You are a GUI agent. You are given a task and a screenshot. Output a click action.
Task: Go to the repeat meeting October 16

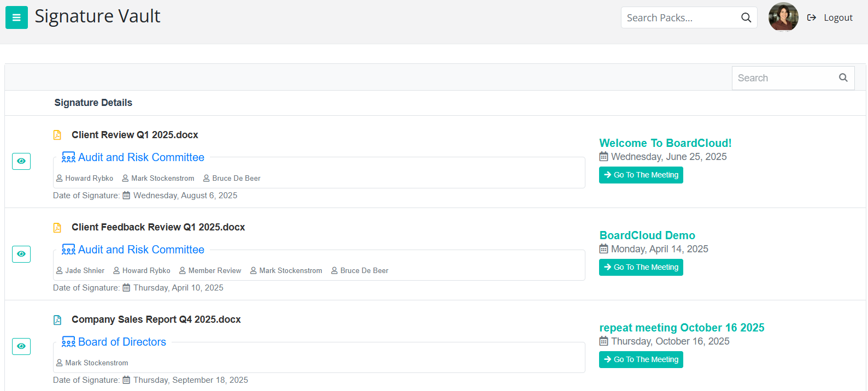click(641, 359)
